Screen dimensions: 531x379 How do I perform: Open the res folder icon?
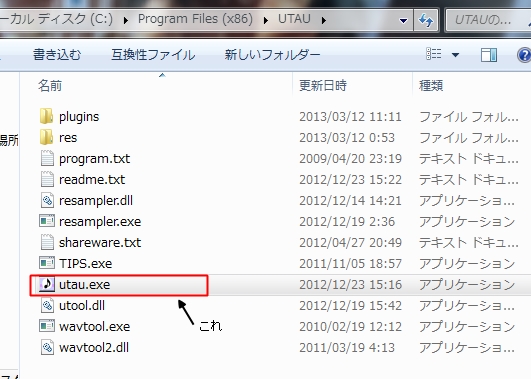click(46, 138)
